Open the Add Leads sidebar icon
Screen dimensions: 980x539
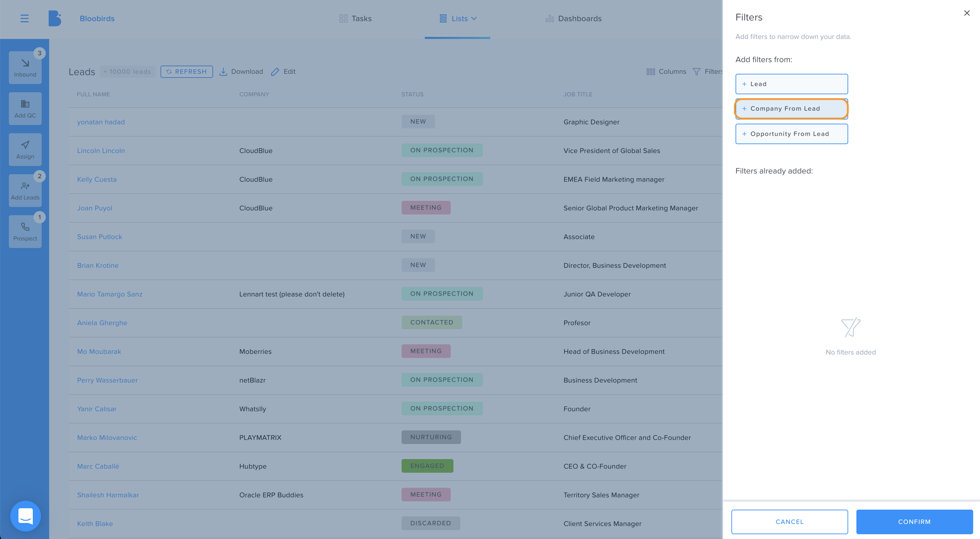click(x=25, y=191)
